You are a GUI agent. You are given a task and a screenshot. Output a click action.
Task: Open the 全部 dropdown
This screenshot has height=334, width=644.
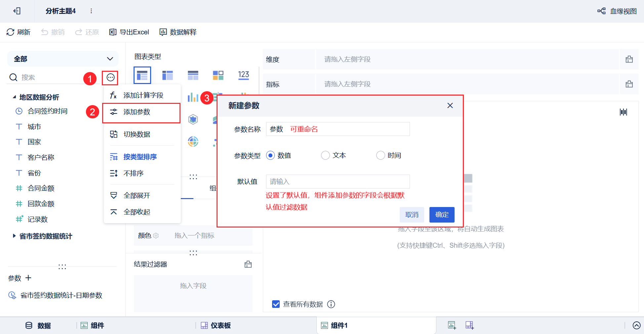tap(63, 59)
